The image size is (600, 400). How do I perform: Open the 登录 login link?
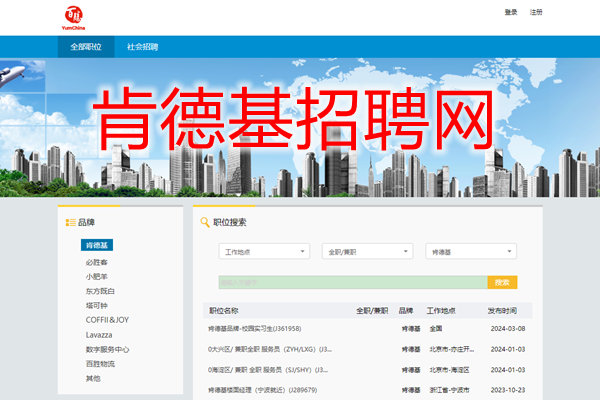pos(511,12)
